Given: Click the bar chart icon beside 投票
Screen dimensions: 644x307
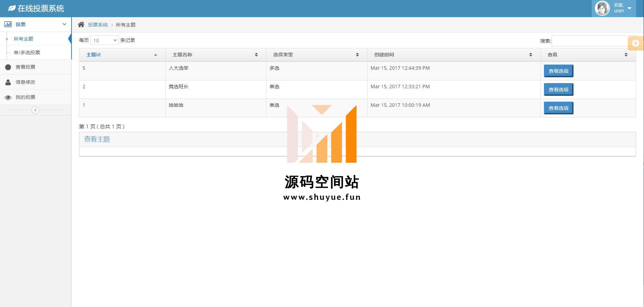Looking at the screenshot, I should tap(8, 24).
